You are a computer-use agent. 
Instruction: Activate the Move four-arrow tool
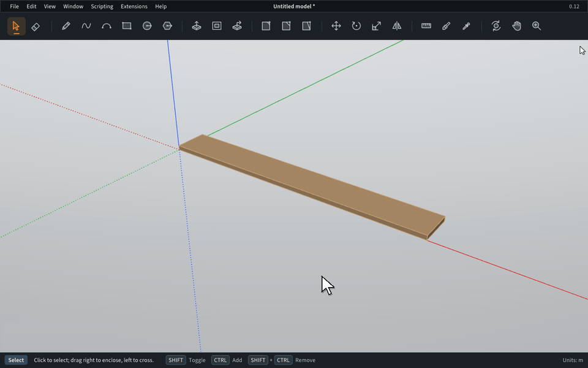[336, 26]
